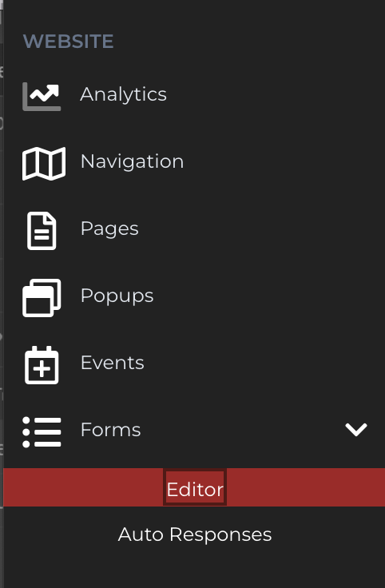This screenshot has height=588, width=385.
Task: Click the Events calendar-plus icon
Action: [42, 365]
